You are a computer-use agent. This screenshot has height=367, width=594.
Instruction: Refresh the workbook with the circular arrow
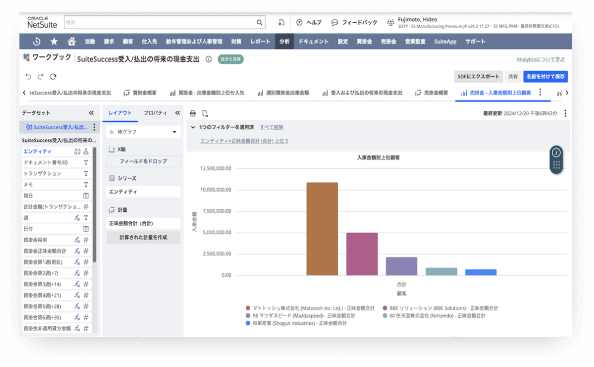pos(53,77)
